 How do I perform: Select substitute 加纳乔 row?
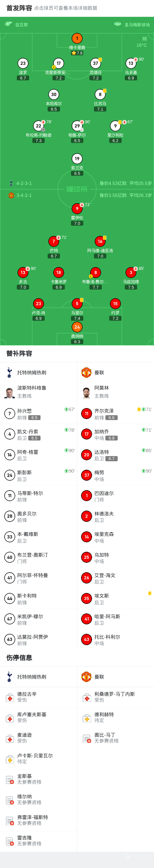click(x=116, y=434)
